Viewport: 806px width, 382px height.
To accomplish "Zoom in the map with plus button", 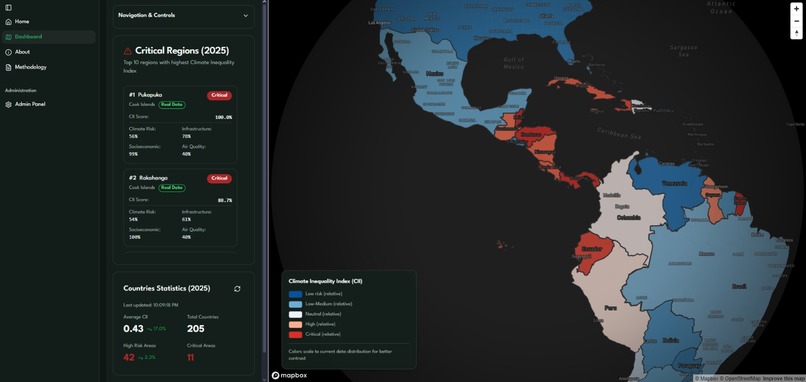I will coord(796,9).
